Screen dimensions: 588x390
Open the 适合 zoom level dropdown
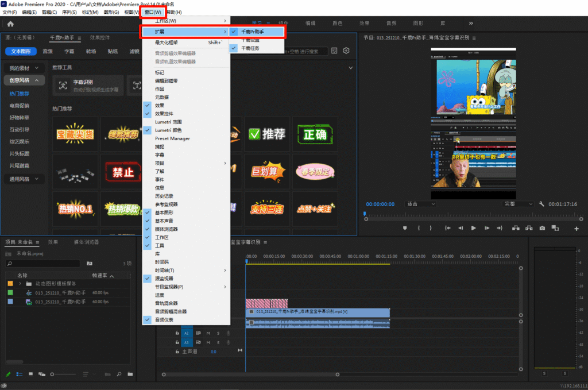[420, 204]
